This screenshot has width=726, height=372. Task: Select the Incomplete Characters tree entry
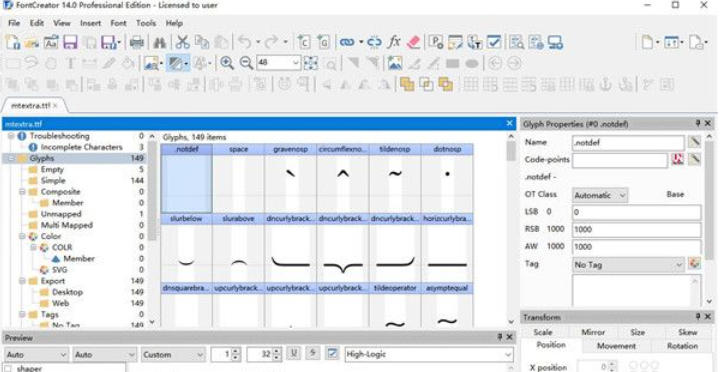pos(81,147)
